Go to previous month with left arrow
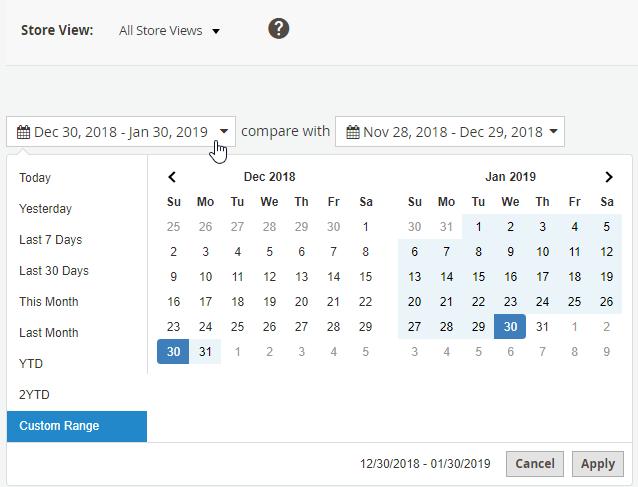This screenshot has height=487, width=638. [x=172, y=177]
